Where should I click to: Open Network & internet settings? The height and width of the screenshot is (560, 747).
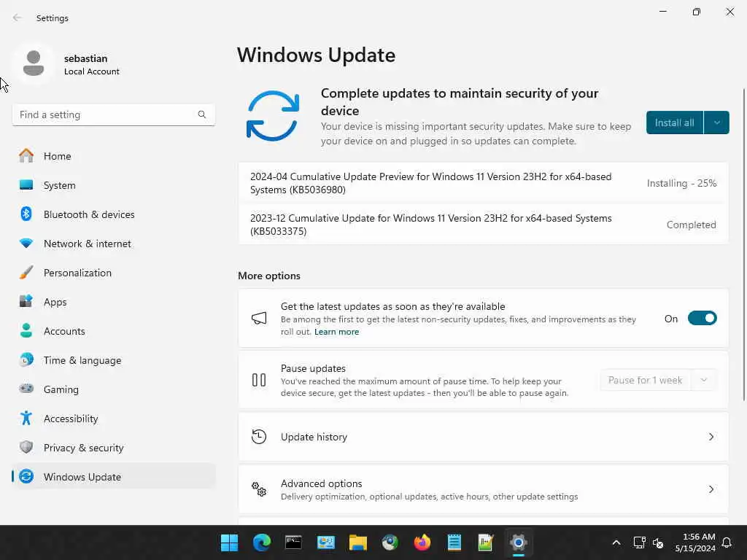(114, 243)
